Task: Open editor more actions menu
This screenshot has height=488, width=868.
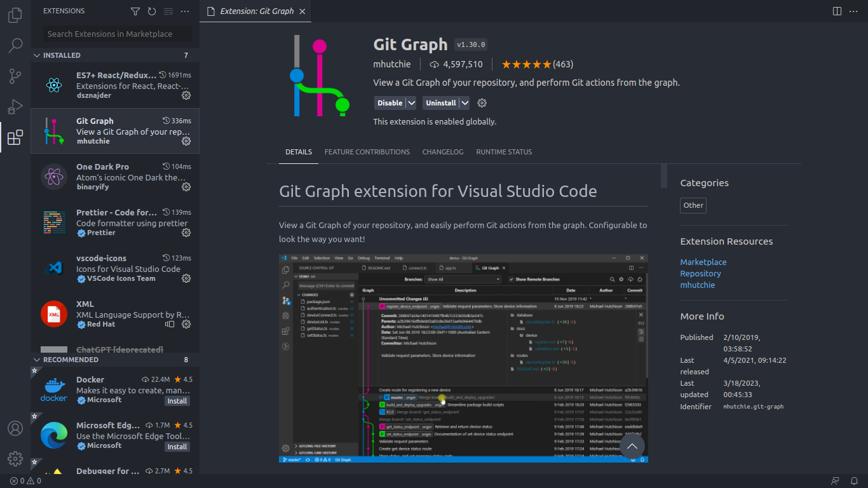Action: (855, 11)
